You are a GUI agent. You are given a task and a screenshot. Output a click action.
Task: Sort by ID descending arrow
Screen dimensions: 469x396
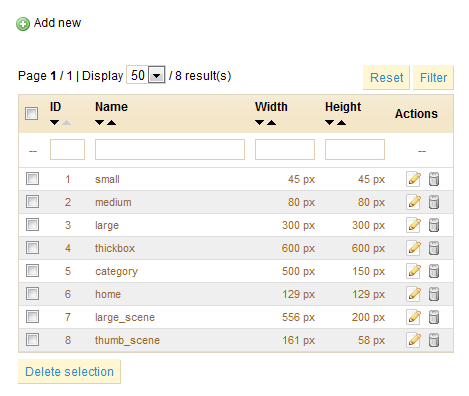click(x=55, y=123)
